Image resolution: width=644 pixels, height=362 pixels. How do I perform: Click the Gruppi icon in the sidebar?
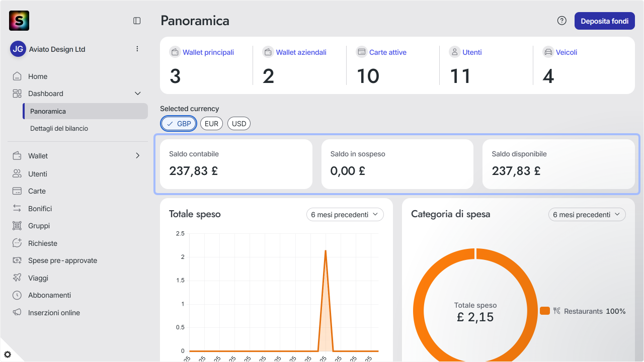click(17, 226)
